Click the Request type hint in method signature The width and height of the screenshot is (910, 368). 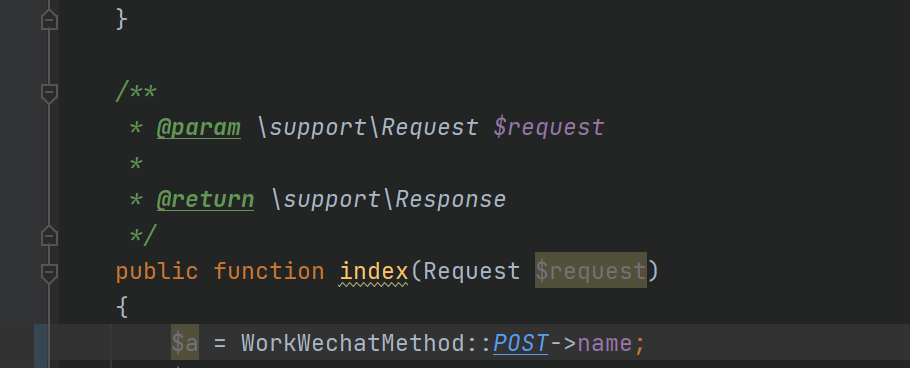tap(471, 271)
